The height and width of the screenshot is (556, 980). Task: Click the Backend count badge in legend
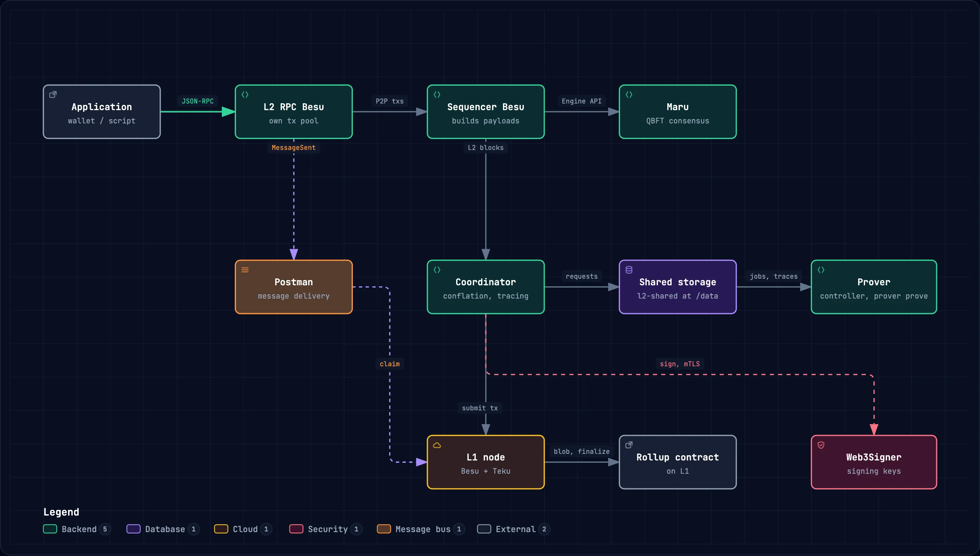pyautogui.click(x=105, y=529)
